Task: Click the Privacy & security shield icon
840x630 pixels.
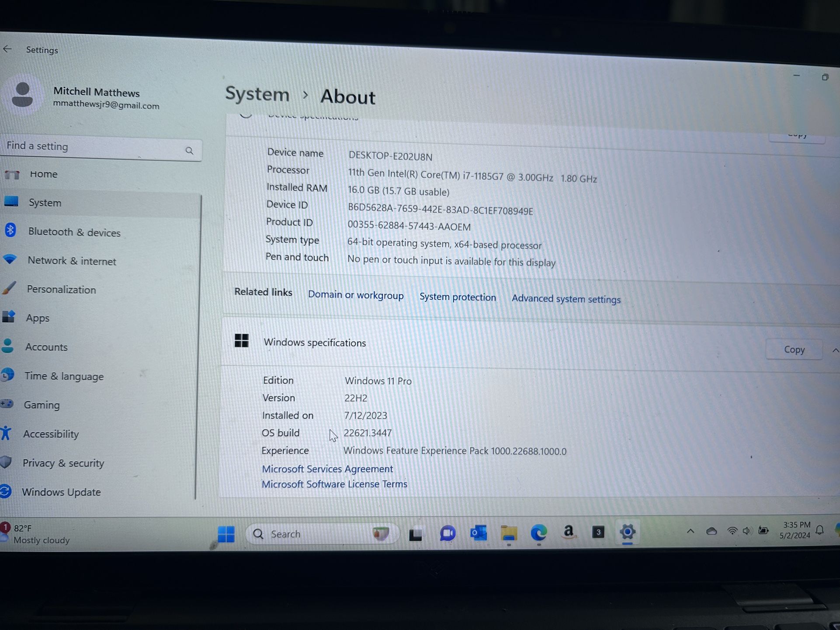Action: coord(6,462)
